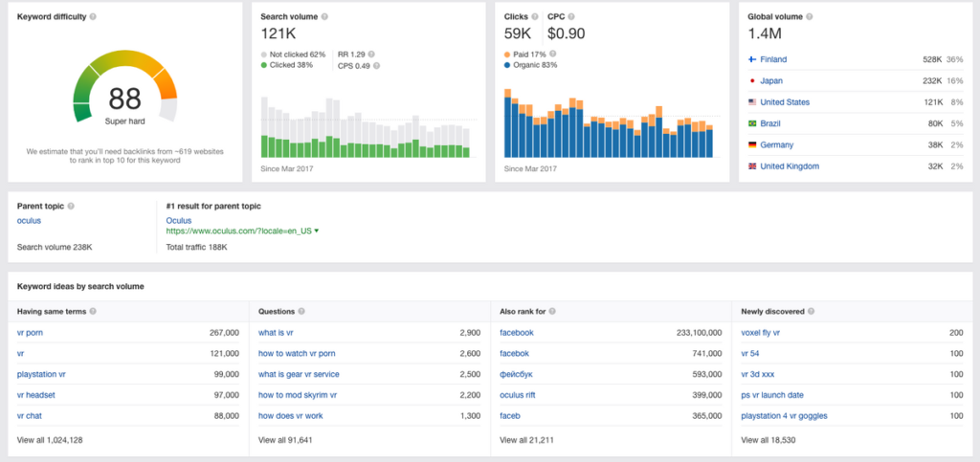Open the 'playstation vr' keyword idea

(x=41, y=375)
